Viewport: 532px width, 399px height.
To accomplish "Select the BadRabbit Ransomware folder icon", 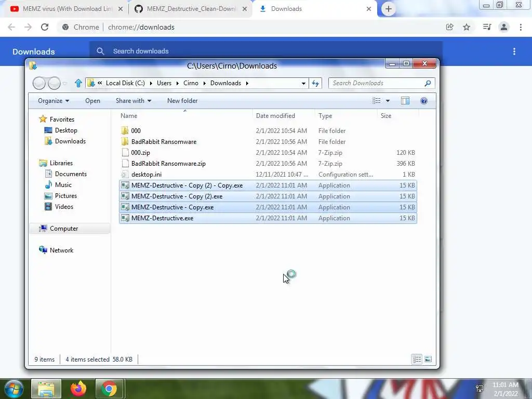I will pos(125,141).
